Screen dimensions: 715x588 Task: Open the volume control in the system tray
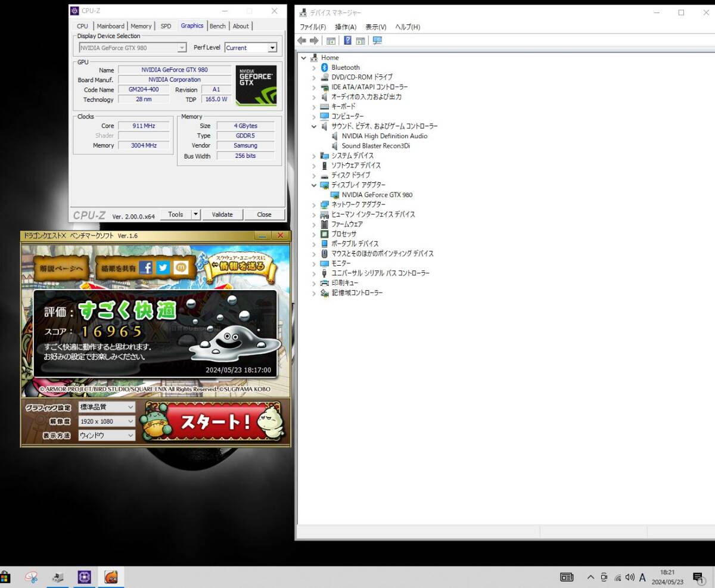tap(630, 577)
